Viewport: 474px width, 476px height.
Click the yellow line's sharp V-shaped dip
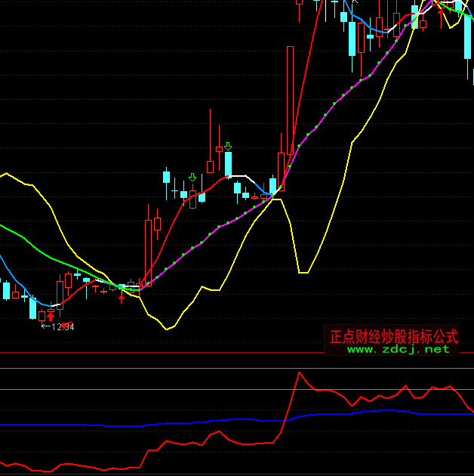(303, 271)
